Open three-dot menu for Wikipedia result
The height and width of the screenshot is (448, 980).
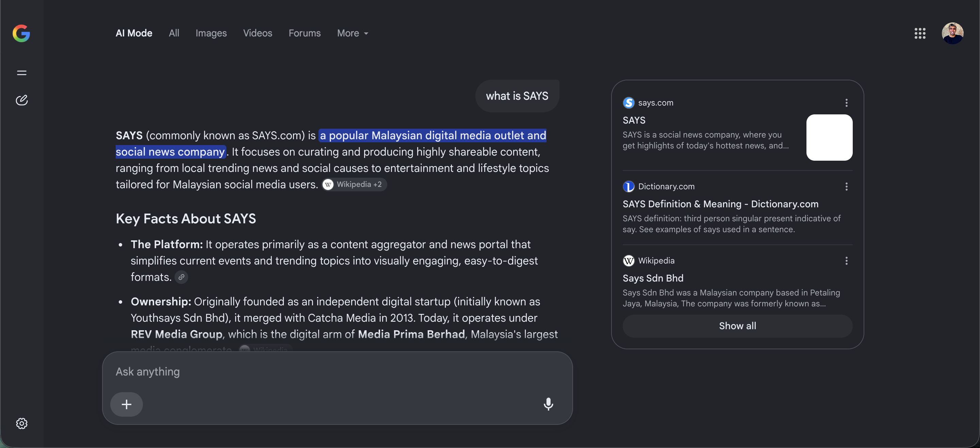846,261
